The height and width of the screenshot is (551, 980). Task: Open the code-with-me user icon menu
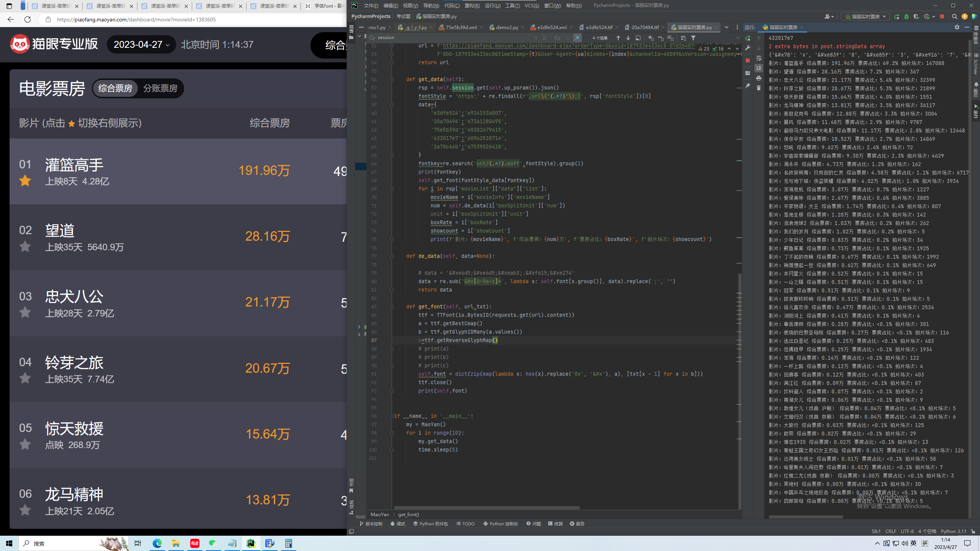(x=829, y=16)
